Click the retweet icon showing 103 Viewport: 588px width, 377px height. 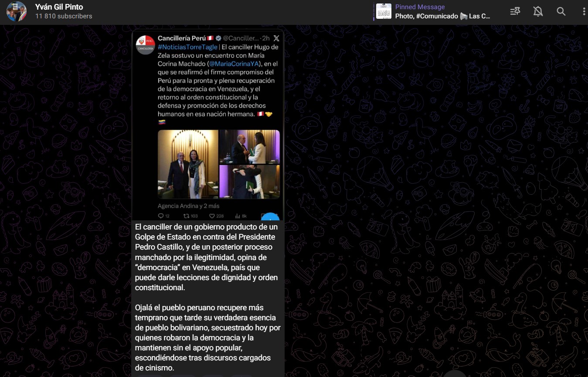click(186, 216)
